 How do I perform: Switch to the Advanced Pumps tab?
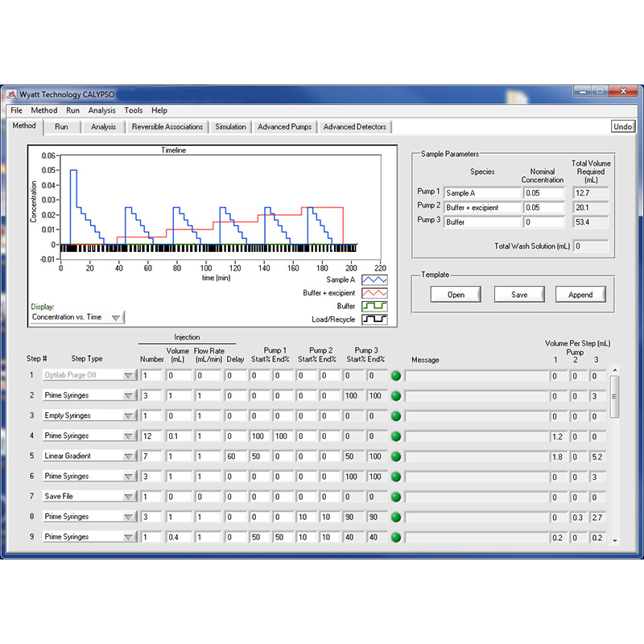pyautogui.click(x=285, y=127)
